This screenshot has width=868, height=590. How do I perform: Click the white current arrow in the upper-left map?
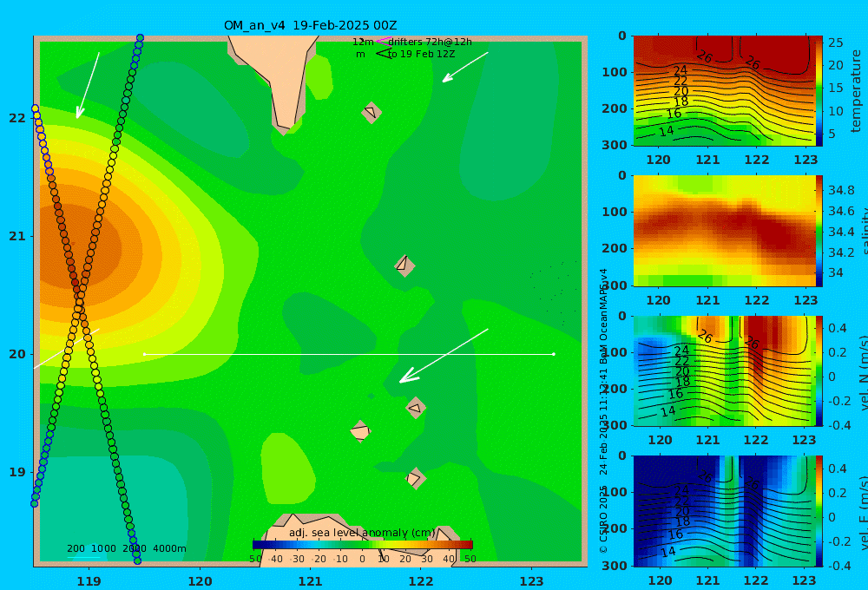[x=88, y=85]
